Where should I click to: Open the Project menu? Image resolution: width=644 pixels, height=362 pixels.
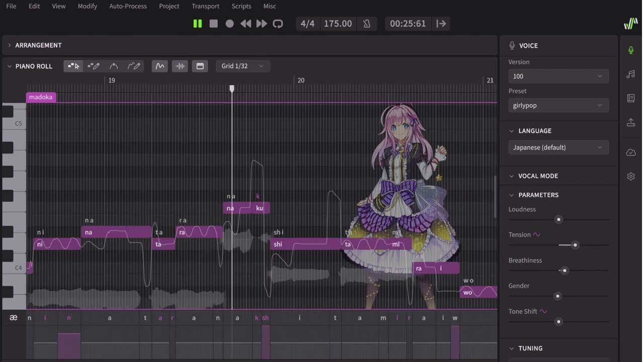pos(169,6)
